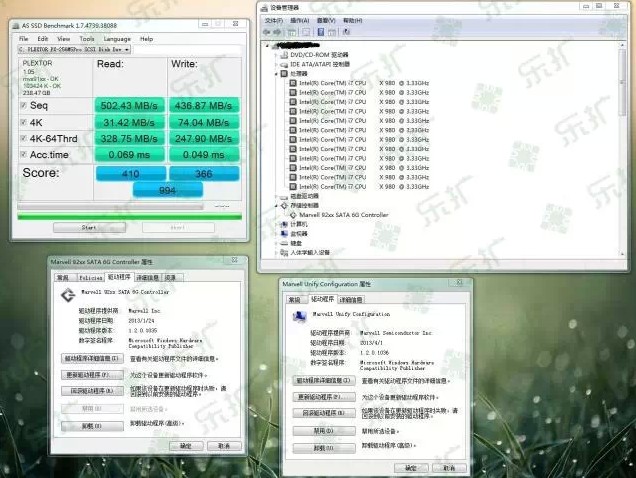Select the DVD/CD-ROM drive category icon

tap(284, 55)
